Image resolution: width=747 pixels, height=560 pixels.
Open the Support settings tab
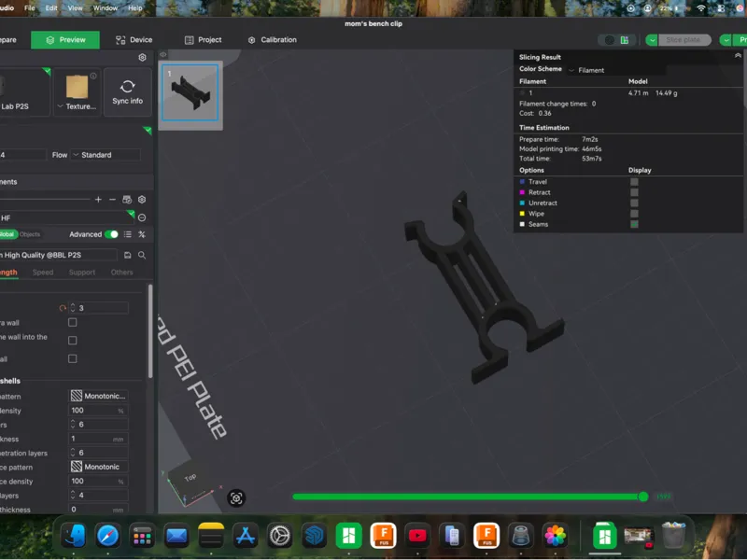[82, 273]
